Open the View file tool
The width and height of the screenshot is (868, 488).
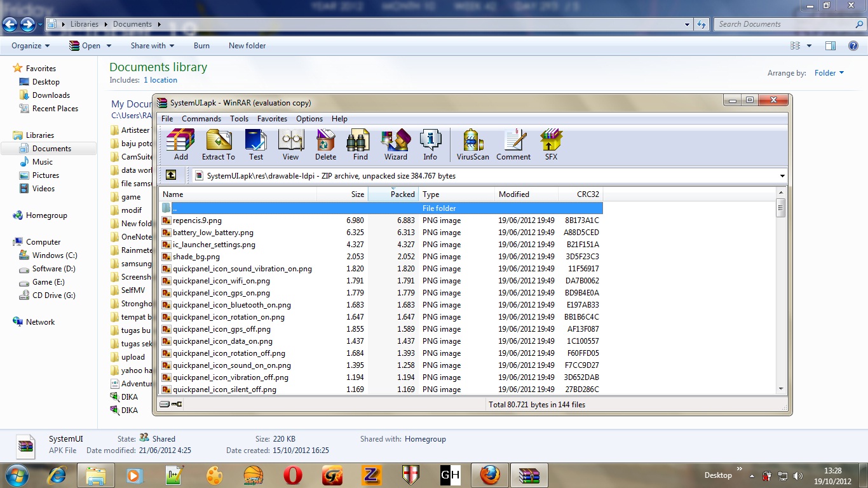coord(290,145)
